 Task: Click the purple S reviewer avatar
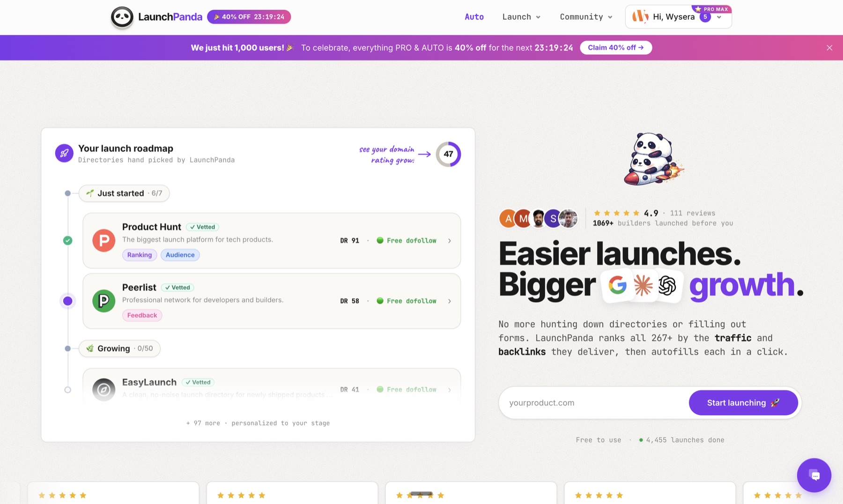[x=553, y=218]
